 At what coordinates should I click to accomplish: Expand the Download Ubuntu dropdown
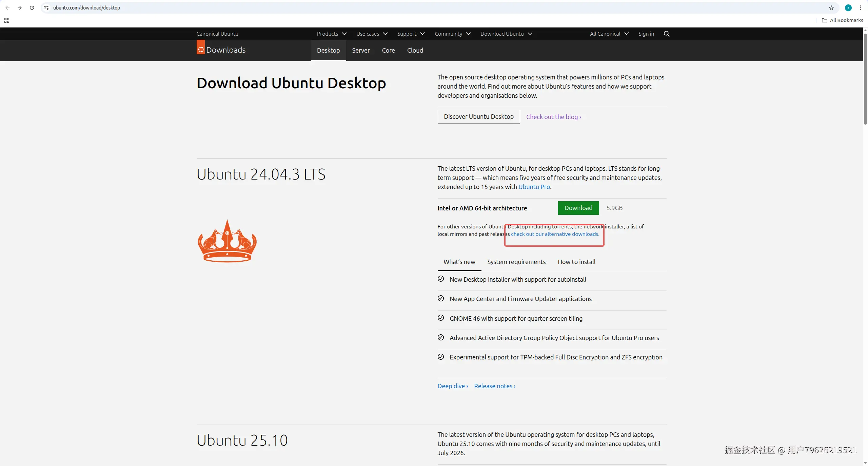[x=506, y=34]
